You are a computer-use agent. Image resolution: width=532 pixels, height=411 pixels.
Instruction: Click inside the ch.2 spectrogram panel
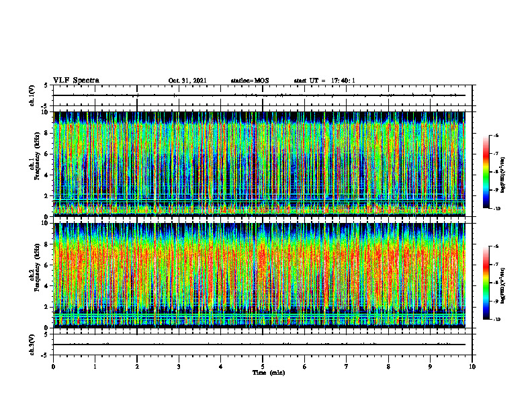[x=259, y=275]
